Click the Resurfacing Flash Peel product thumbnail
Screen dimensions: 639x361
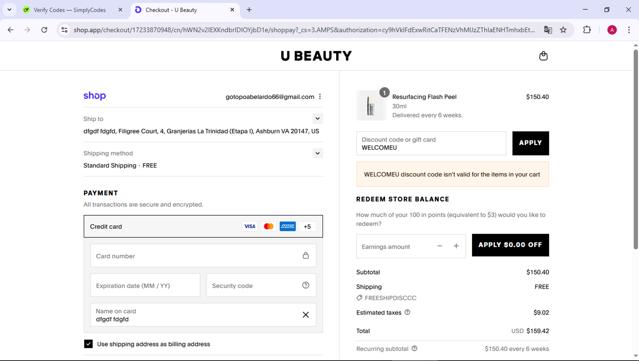370,106
